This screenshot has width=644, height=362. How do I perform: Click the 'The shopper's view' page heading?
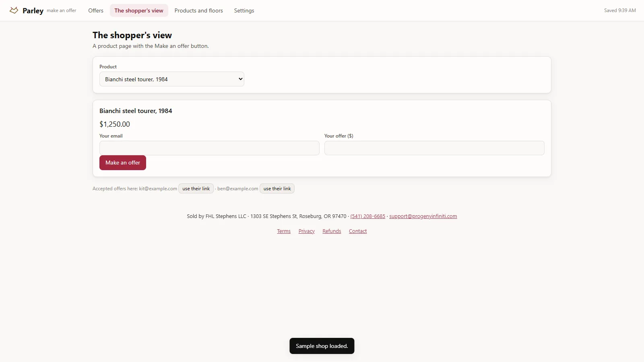[132, 35]
